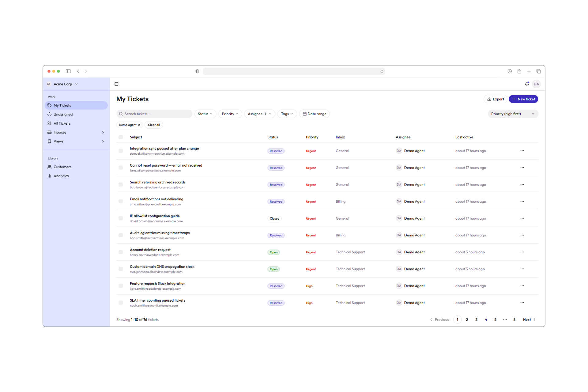Remove the Demo Agent filter chip

pos(139,125)
